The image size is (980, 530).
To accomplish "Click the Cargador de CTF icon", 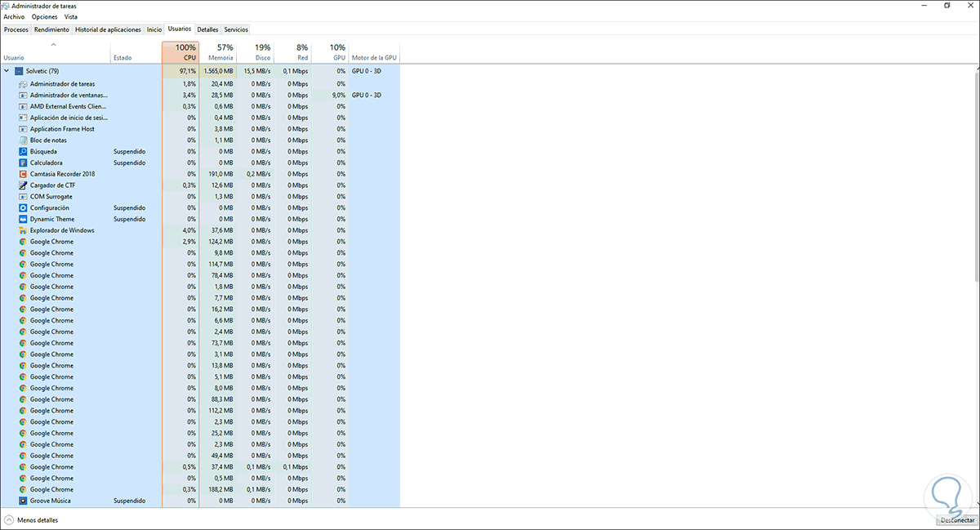I will coord(23,185).
